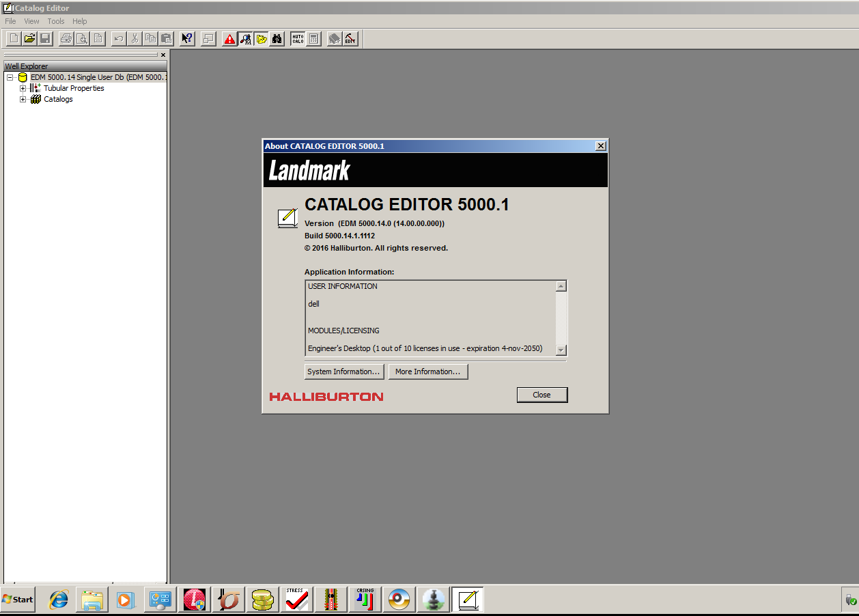Click the Paste clipboard icon
This screenshot has height=616, width=859.
coord(166,39)
